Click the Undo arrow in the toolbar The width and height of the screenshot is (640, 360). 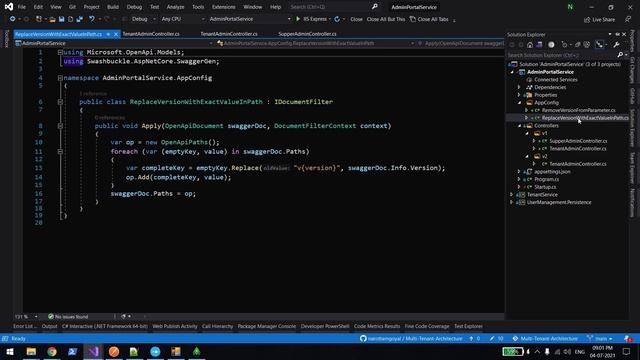tap(92, 19)
